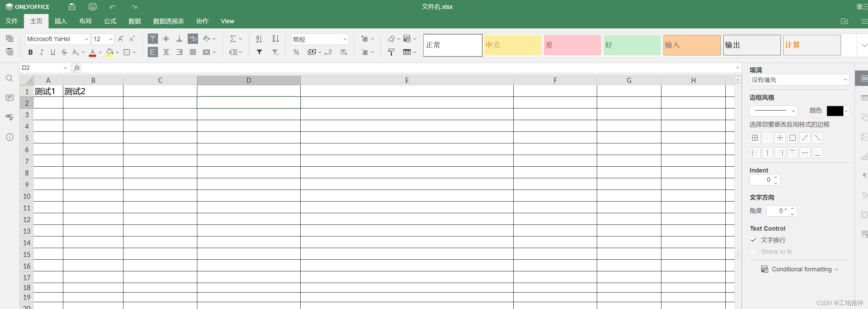
Task: Click Conditional formatting in right panel
Action: [801, 269]
